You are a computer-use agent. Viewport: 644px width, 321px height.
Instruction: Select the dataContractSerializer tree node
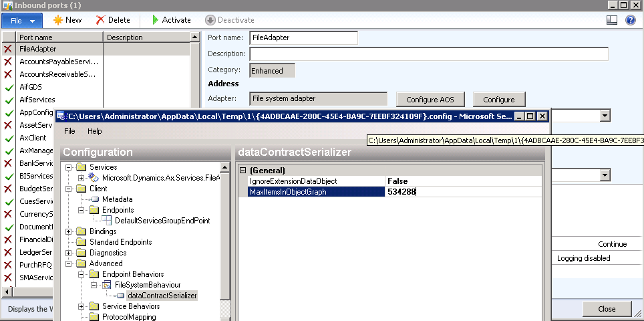(162, 296)
